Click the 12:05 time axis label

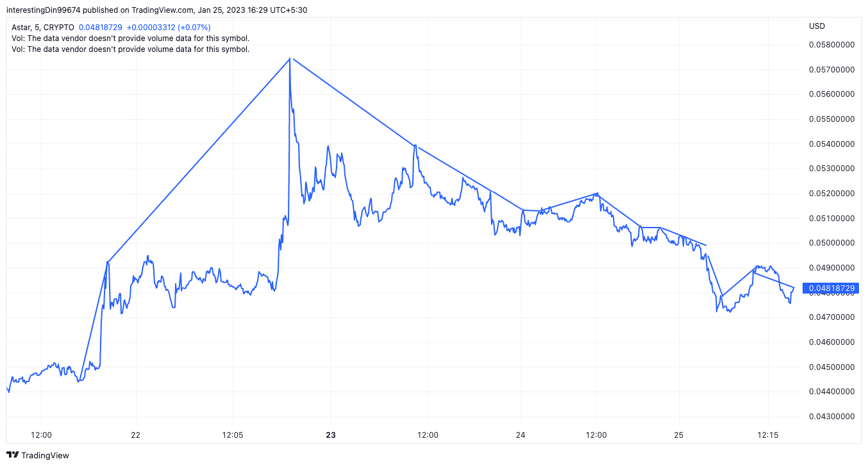[x=233, y=435]
